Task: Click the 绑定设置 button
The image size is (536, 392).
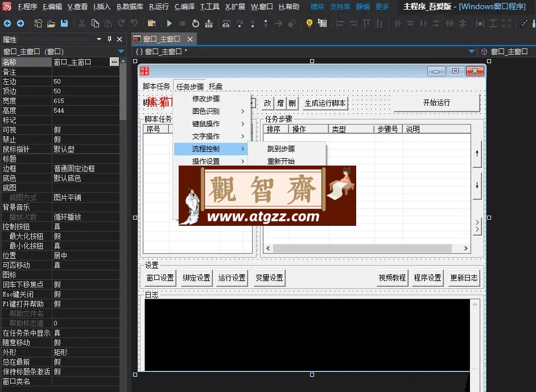Action: [x=196, y=278]
